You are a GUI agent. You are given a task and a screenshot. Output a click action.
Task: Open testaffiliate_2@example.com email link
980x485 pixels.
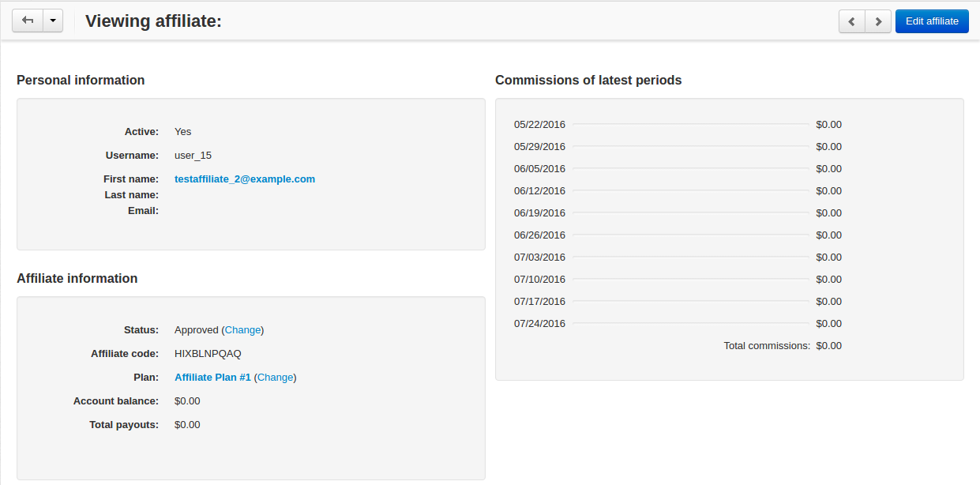coord(245,179)
